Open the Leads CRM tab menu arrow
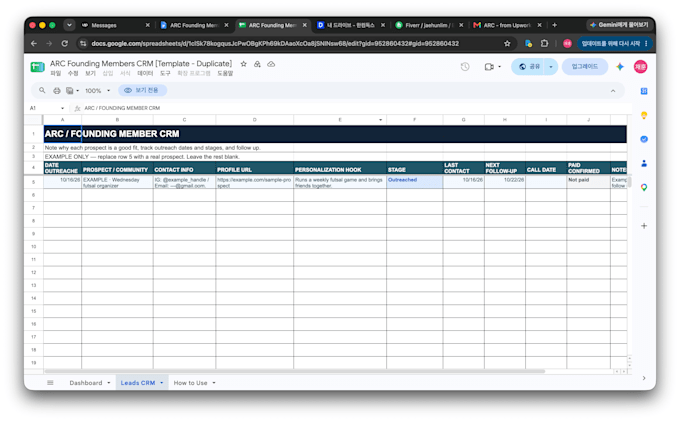This screenshot has width=680, height=422. (162, 383)
